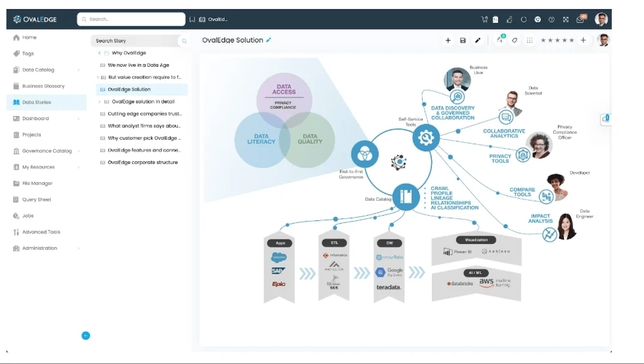Viewport: 644px width, 364px height.
Task: Click the Search Story input field
Action: point(134,41)
